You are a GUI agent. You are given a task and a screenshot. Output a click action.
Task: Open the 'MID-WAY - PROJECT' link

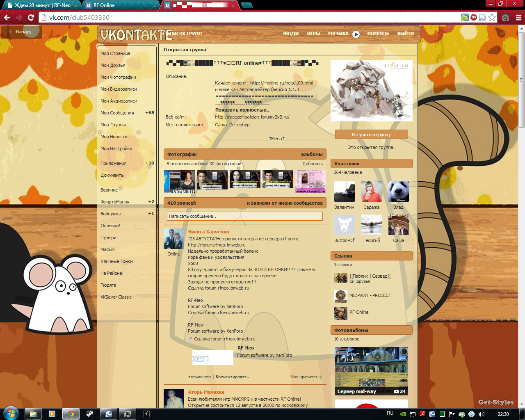[x=370, y=295]
